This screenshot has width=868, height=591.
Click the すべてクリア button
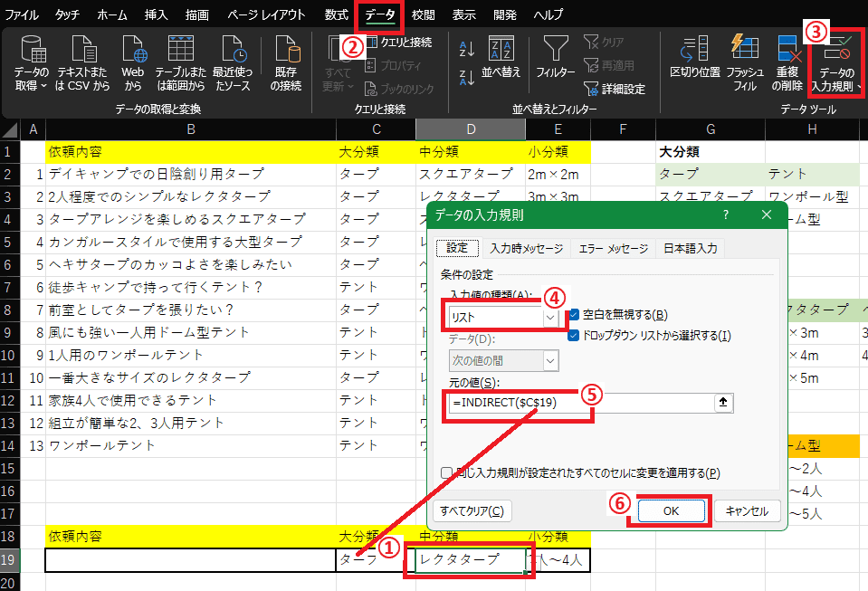click(x=473, y=511)
